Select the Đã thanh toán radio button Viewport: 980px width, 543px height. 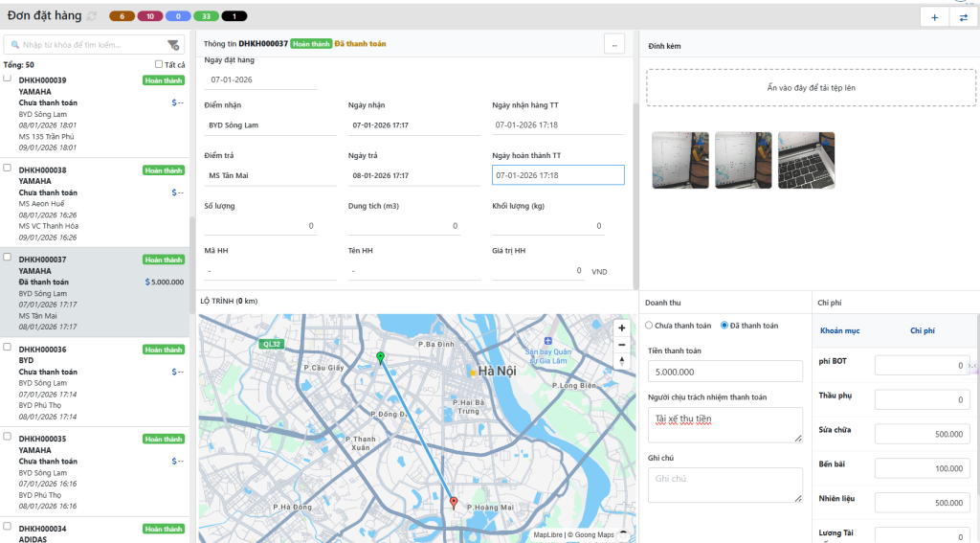pyautogui.click(x=724, y=326)
